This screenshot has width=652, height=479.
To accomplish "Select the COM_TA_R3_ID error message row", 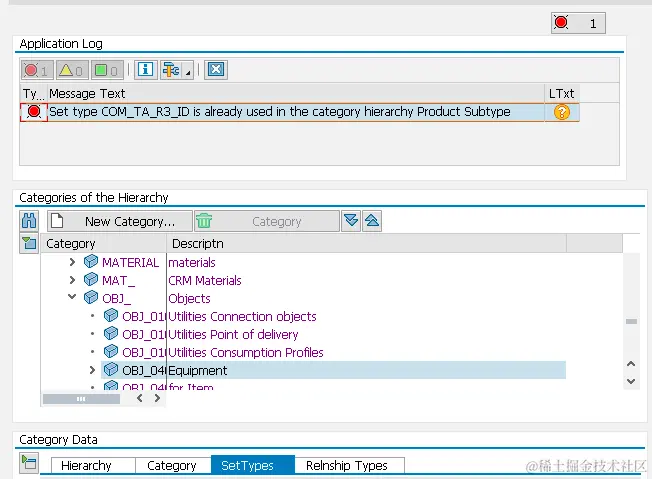I will tap(299, 112).
